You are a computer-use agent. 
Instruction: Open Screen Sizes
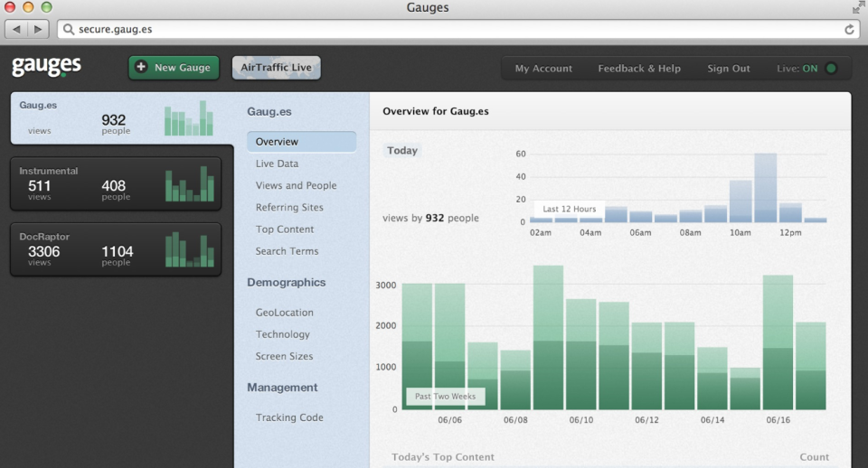coord(284,356)
